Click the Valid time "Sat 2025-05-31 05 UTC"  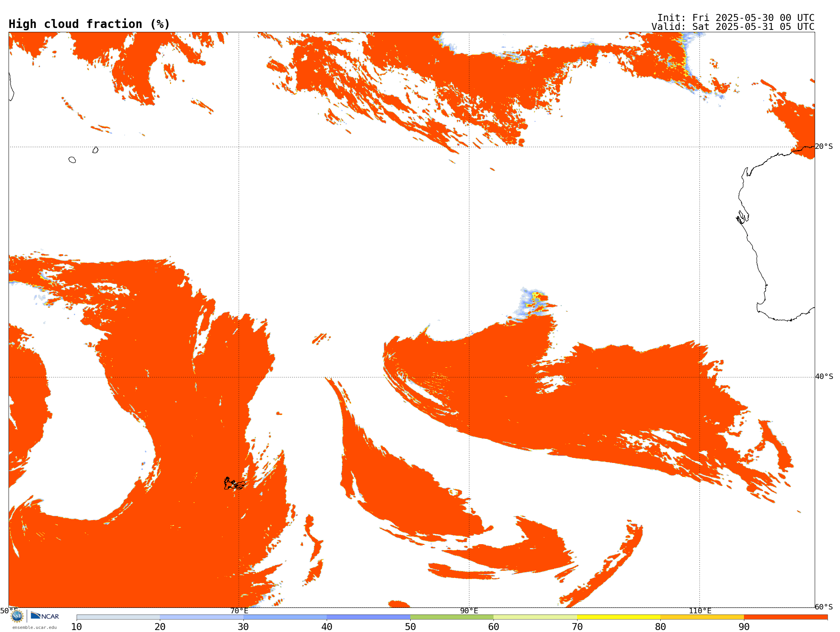753,27
